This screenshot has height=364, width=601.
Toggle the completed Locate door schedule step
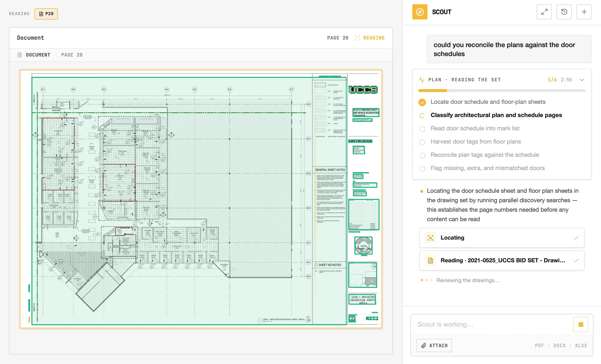[422, 102]
